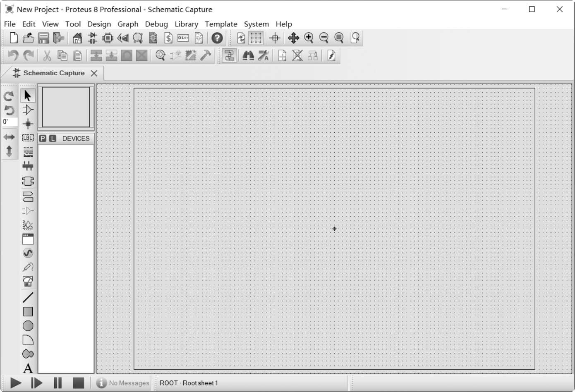
Task: Open the Help question mark icon
Action: coord(217,38)
